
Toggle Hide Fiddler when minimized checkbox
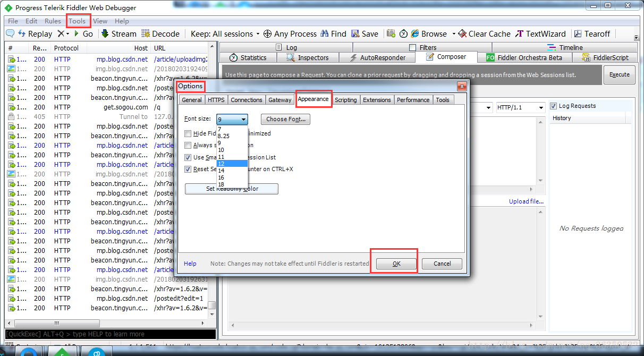[188, 133]
